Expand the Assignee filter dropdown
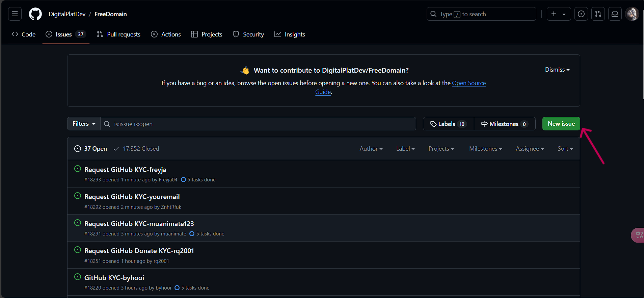Image resolution: width=644 pixels, height=298 pixels. coord(530,149)
